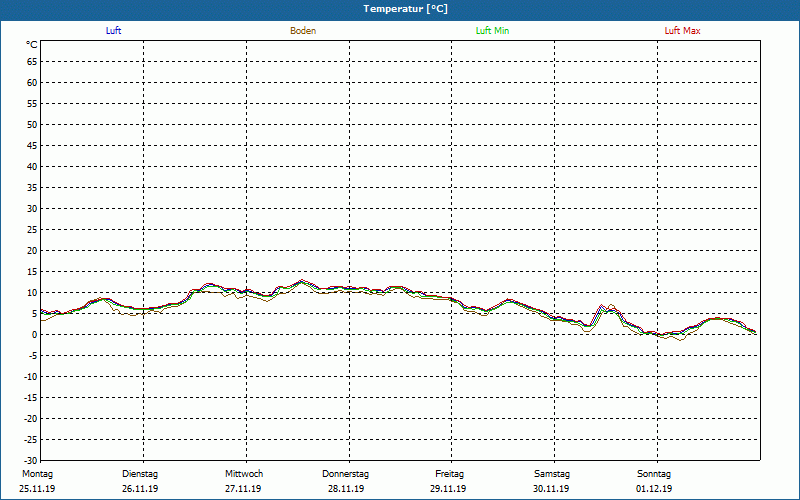Select the 55 y-axis value
800x500 pixels.
pyautogui.click(x=32, y=104)
